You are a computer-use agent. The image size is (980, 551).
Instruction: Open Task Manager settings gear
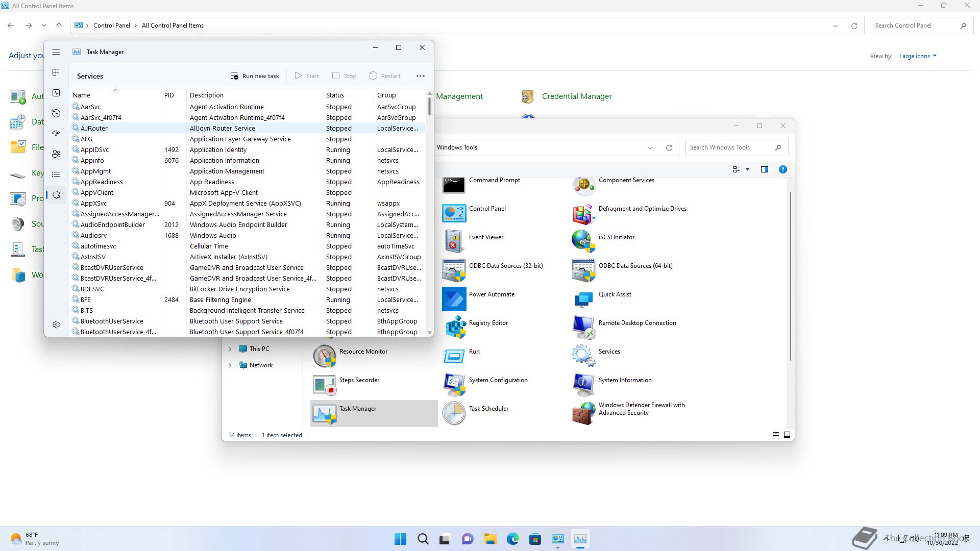click(56, 324)
